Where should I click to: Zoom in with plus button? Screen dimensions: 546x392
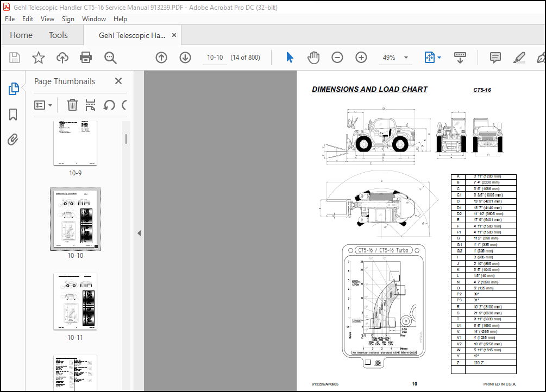361,58
